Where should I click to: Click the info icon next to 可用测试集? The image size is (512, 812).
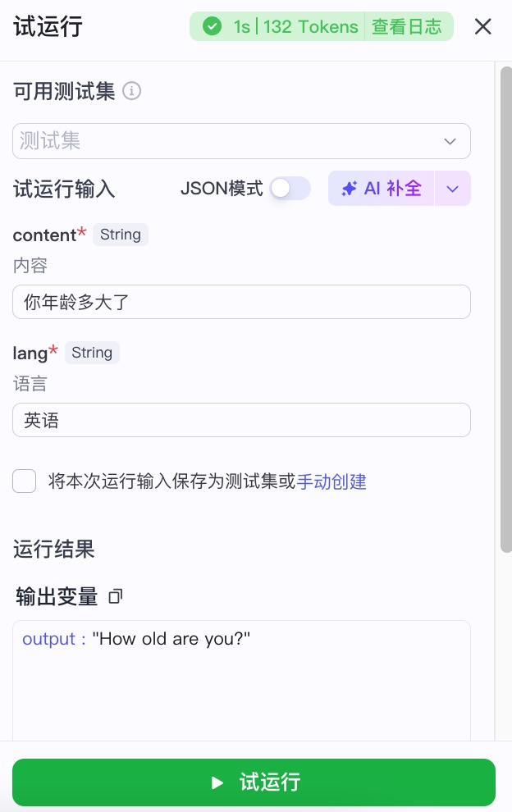pos(131,91)
